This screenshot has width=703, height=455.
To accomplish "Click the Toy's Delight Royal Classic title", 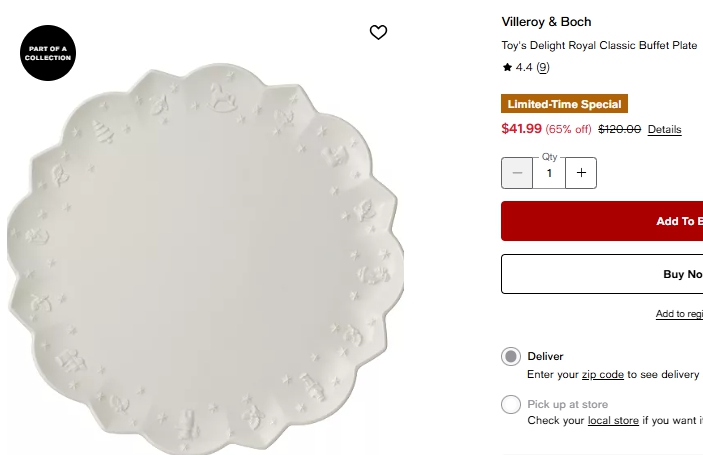I will click(599, 46).
